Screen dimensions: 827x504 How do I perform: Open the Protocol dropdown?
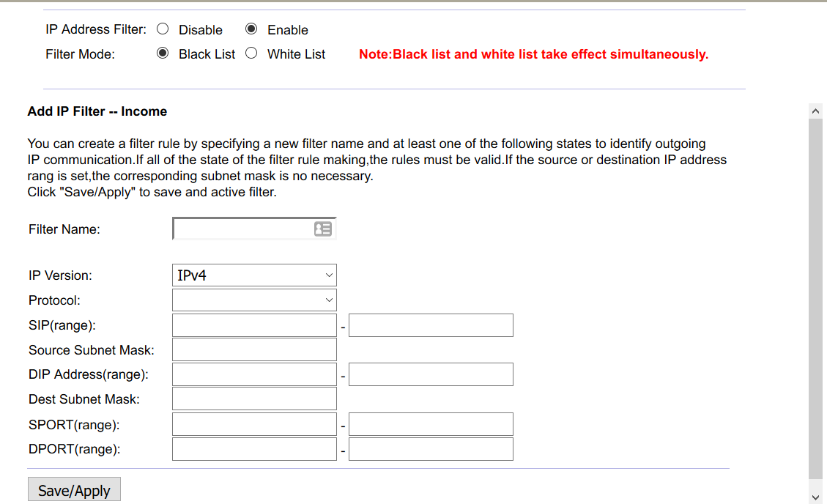[254, 300]
